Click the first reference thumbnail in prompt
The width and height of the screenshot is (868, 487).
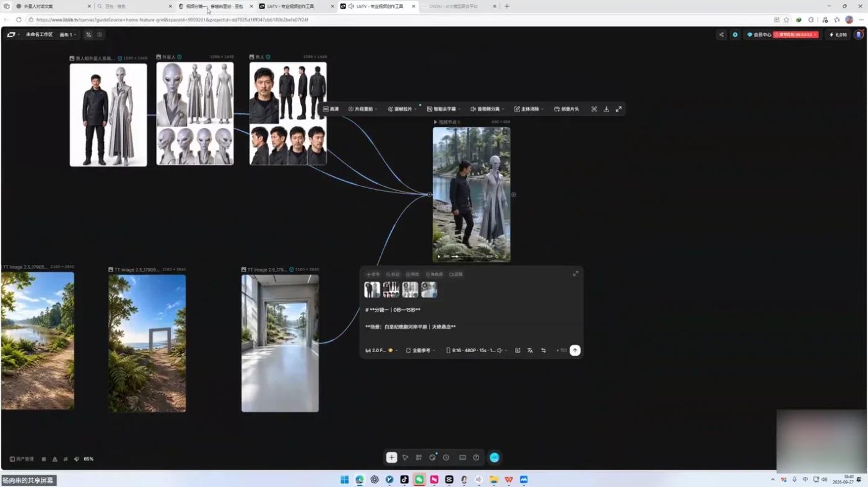pyautogui.click(x=372, y=290)
